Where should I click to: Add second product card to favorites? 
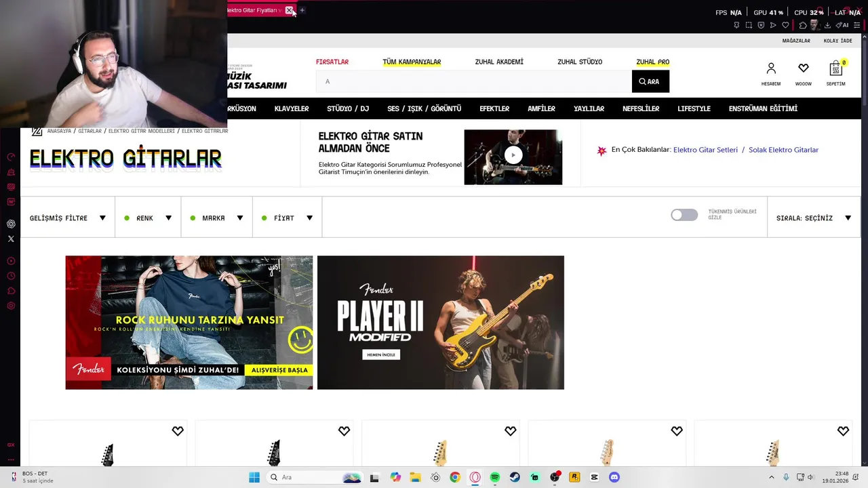344,431
